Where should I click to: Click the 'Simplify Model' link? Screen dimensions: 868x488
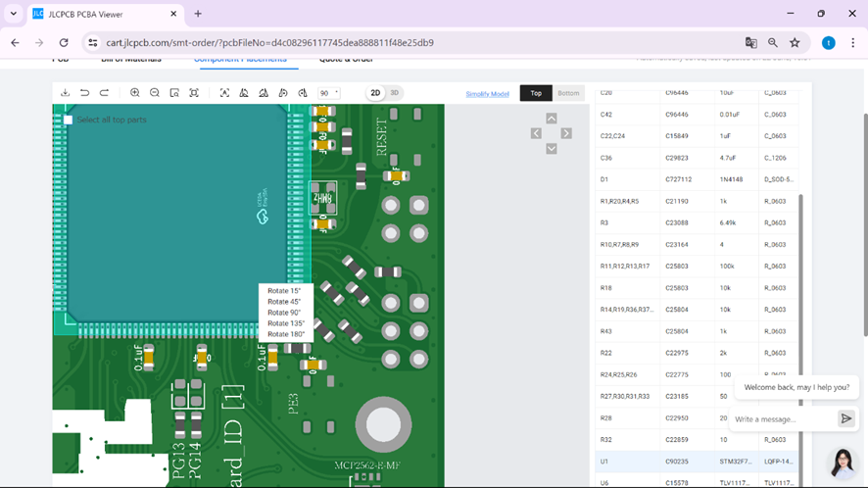pyautogui.click(x=487, y=94)
